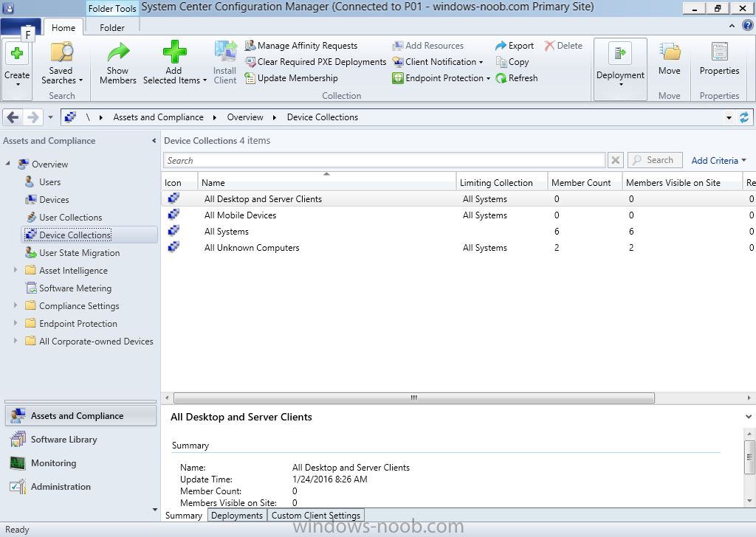Open recent navigation history dropdown
The height and width of the screenshot is (537, 756).
(x=50, y=117)
